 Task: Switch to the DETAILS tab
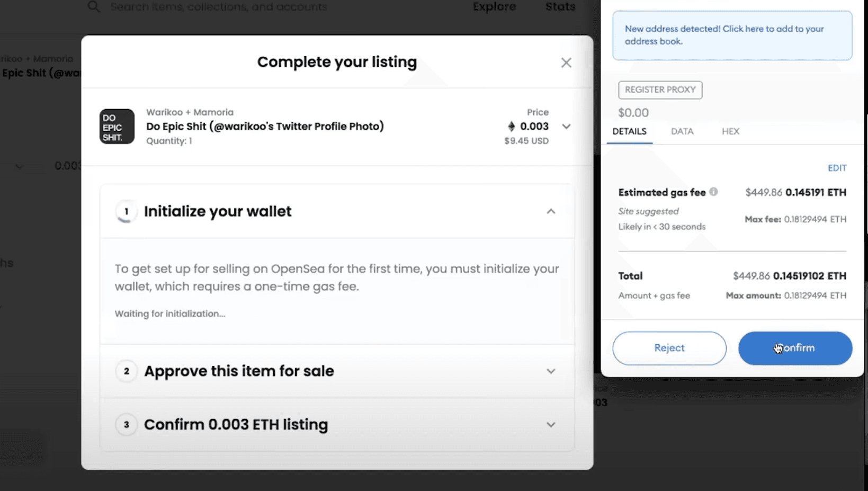629,131
